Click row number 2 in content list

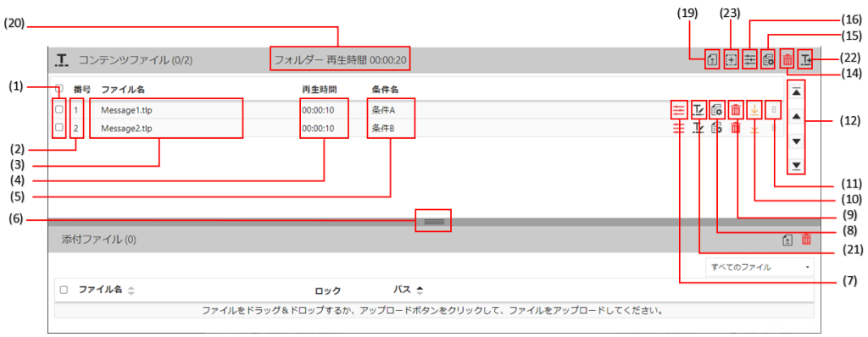(x=76, y=129)
